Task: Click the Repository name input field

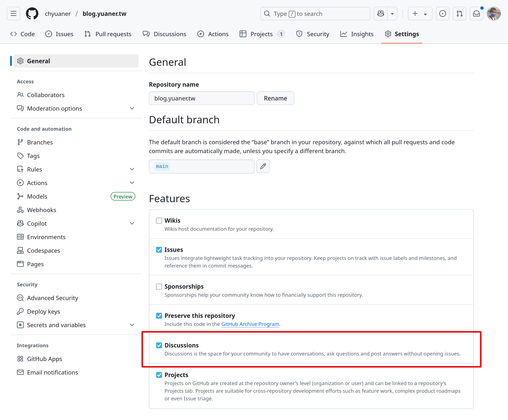Action: [202, 98]
